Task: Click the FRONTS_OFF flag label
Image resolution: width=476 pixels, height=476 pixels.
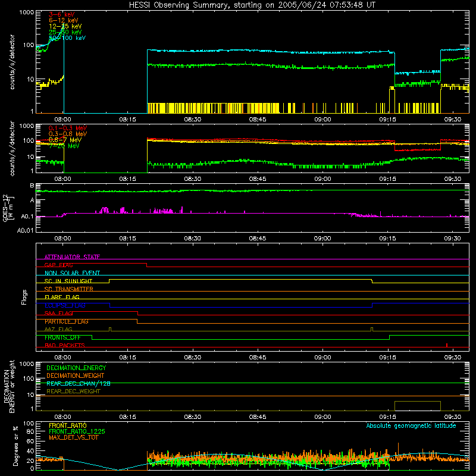Action: pyautogui.click(x=62, y=337)
